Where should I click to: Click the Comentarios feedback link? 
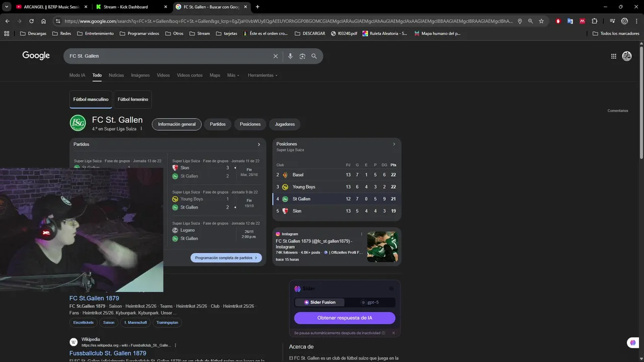coord(618,111)
